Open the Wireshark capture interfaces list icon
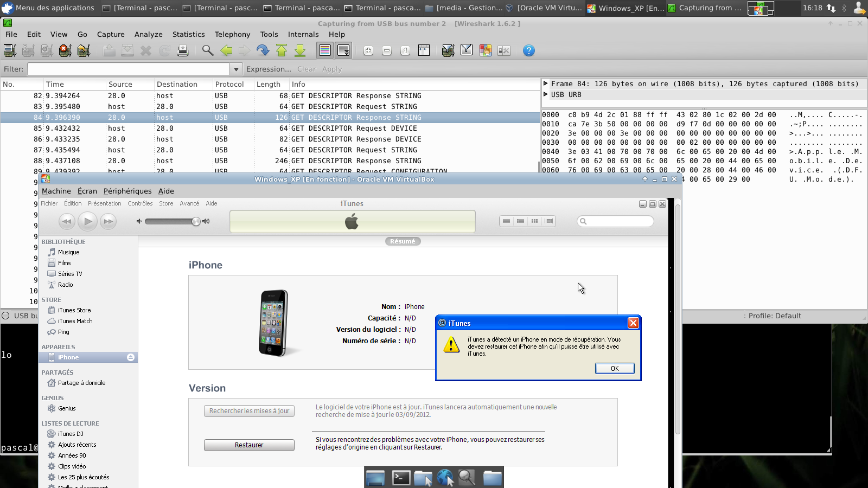This screenshot has height=488, width=868. [x=10, y=50]
